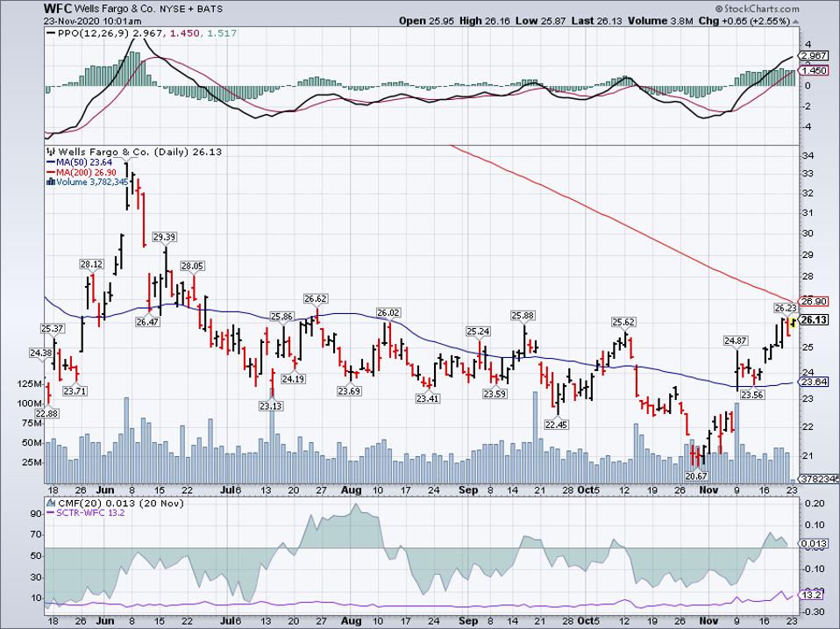Viewport: 840px width, 629px height.
Task: Click the 125M volume scale label
Action: click(31, 384)
